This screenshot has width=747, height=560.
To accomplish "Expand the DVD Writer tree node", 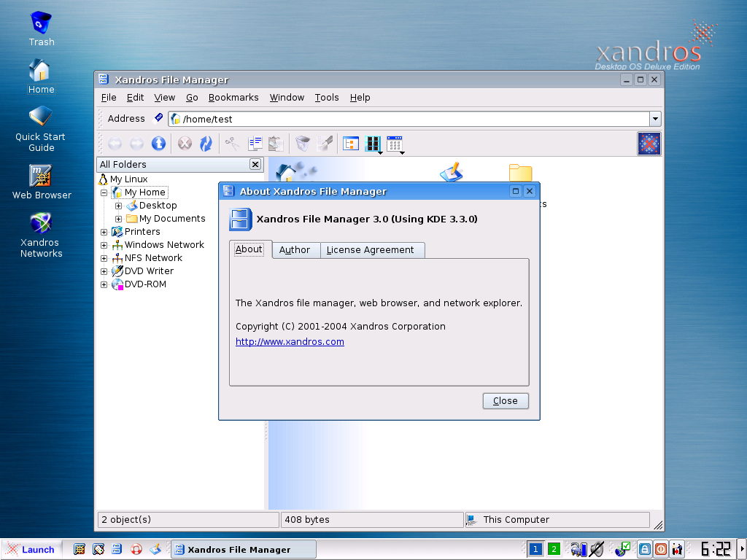I will [x=104, y=272].
